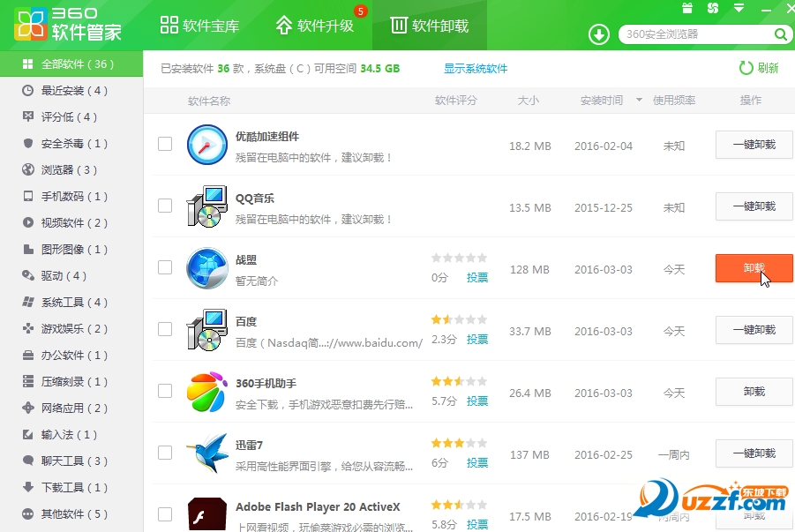Image resolution: width=795 pixels, height=532 pixels.
Task: Check the box for 迅雷7
Action: coord(165,453)
